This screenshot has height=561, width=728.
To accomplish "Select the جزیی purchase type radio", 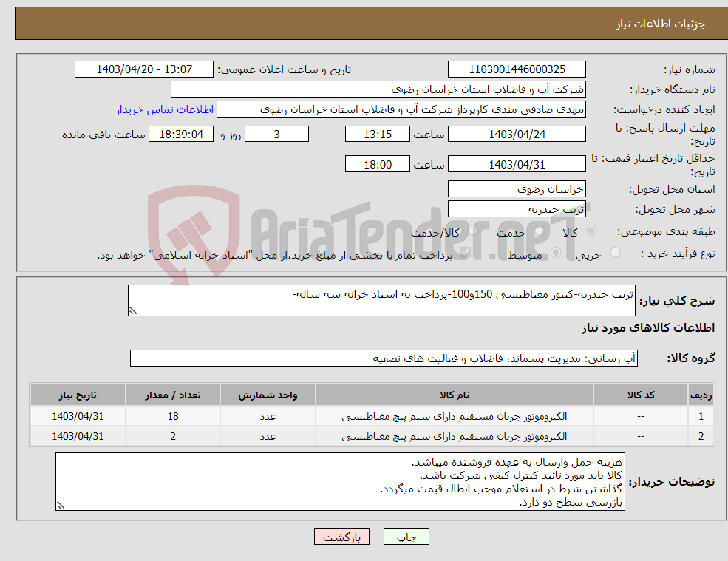I will (x=615, y=253).
